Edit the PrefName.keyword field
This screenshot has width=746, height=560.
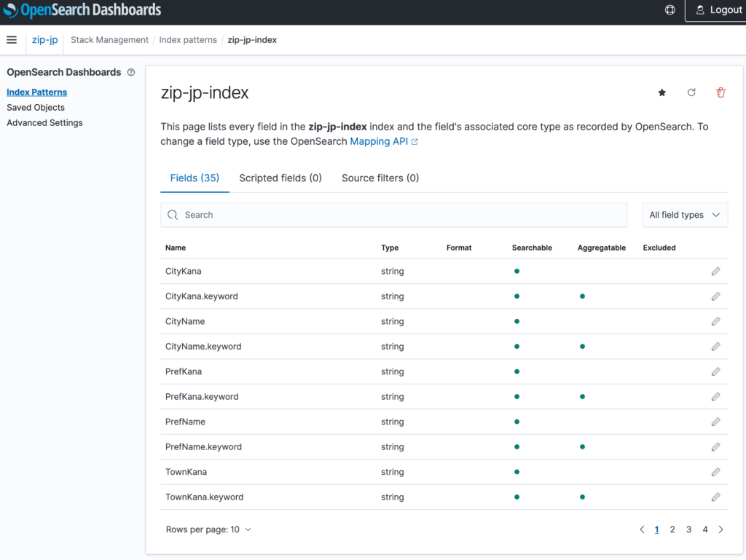click(x=715, y=447)
